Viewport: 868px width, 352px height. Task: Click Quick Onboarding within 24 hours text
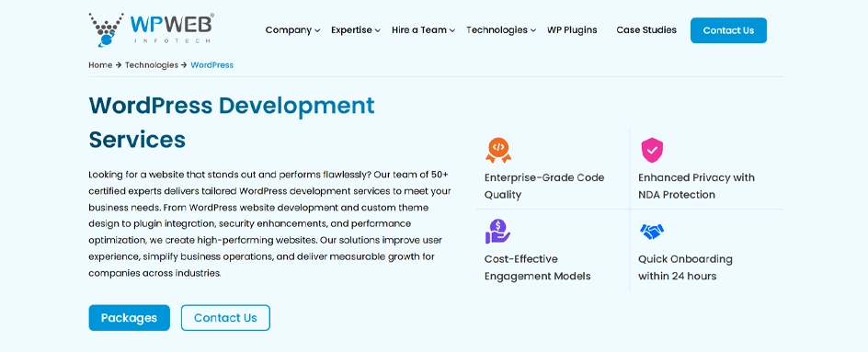coord(685,267)
